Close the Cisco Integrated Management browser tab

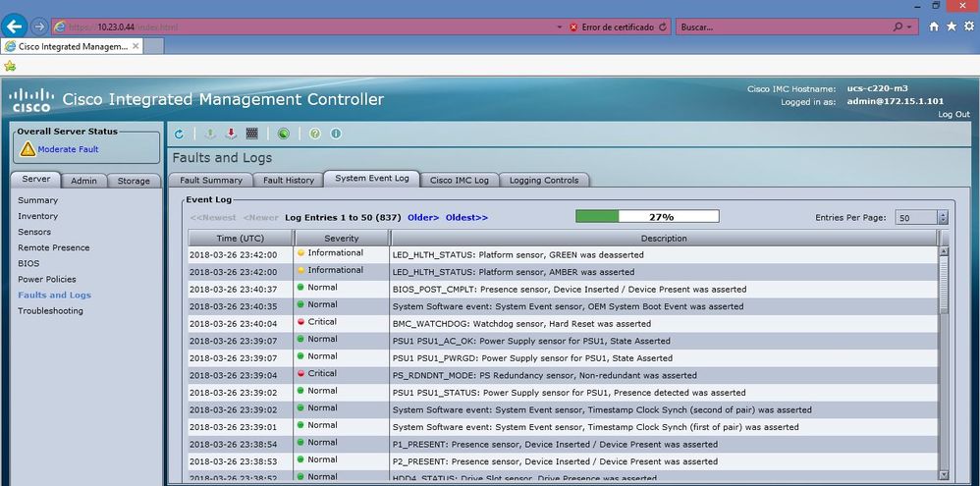click(136, 46)
